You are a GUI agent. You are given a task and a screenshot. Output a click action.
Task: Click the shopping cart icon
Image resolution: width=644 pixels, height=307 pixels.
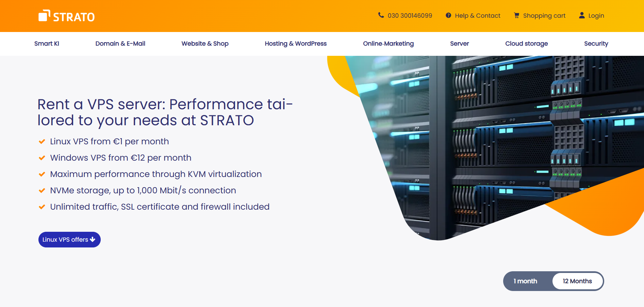(x=516, y=15)
